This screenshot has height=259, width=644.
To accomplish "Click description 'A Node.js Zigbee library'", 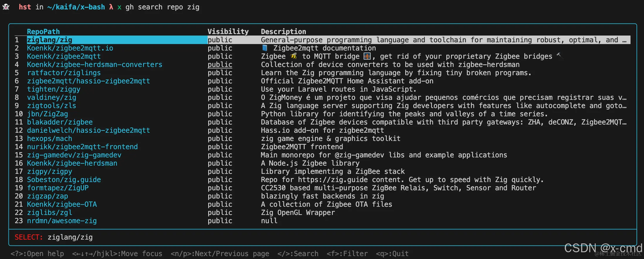I will (x=310, y=163).
